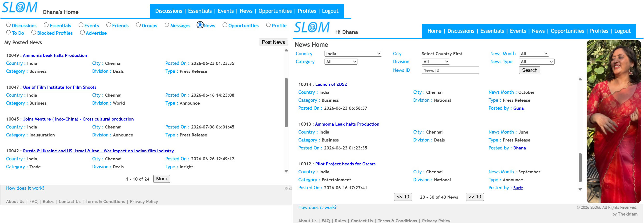Open Profiles in the Hi Dhana navigation bar
This screenshot has width=644, height=223.
click(x=599, y=31)
